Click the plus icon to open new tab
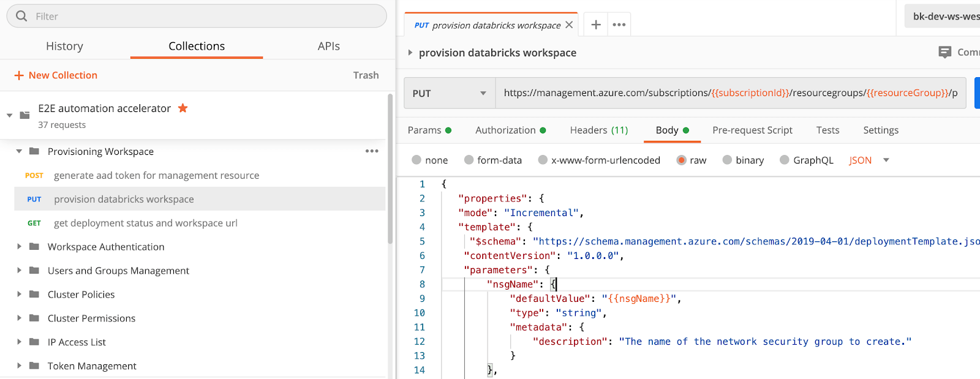 pos(595,25)
